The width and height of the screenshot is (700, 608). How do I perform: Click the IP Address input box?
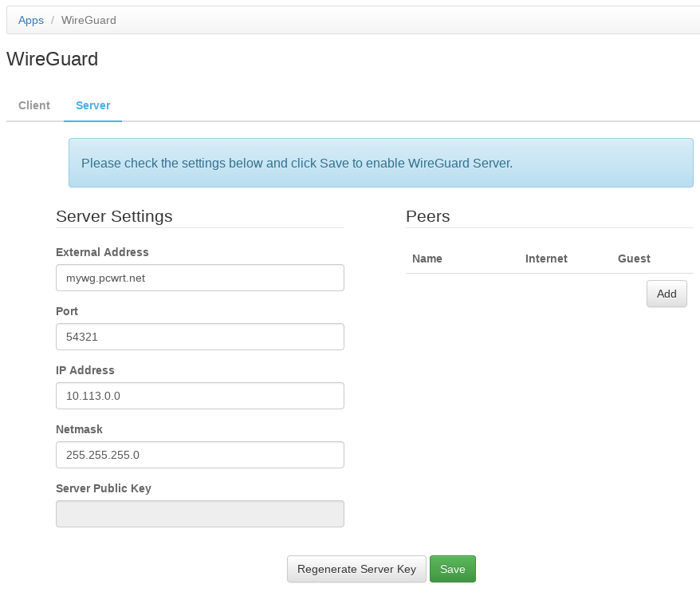pyautogui.click(x=199, y=396)
